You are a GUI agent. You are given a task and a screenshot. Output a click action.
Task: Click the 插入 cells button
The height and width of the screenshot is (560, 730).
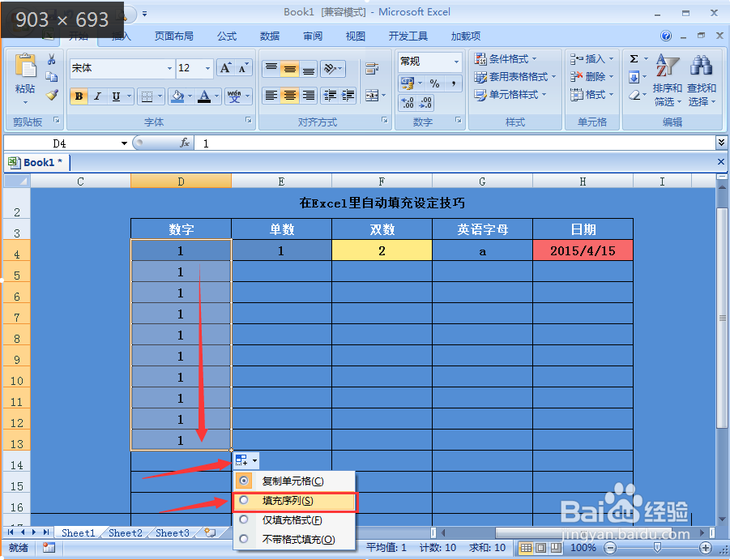pos(592,59)
